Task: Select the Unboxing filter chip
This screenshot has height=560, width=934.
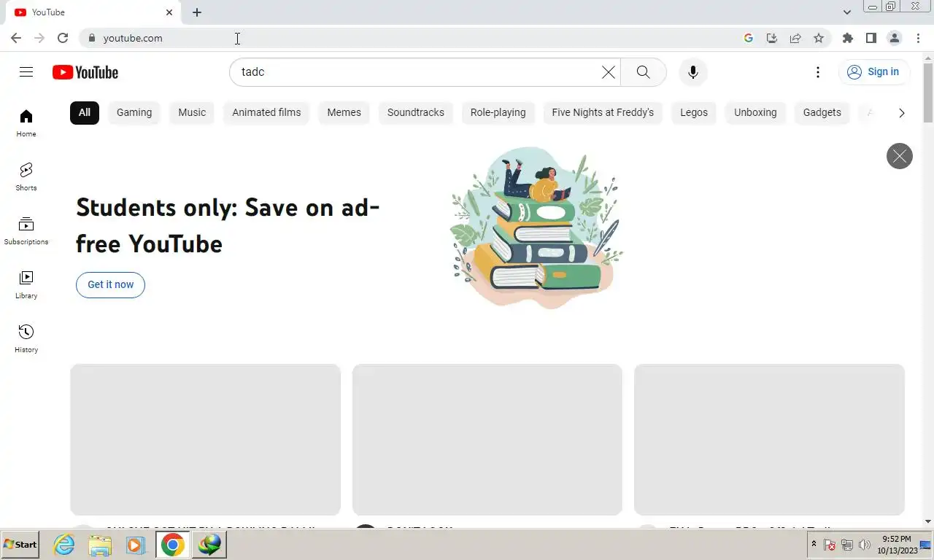Action: point(755,112)
